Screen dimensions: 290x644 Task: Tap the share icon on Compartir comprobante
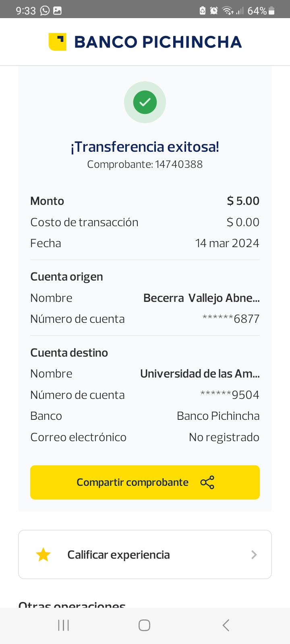tap(207, 482)
